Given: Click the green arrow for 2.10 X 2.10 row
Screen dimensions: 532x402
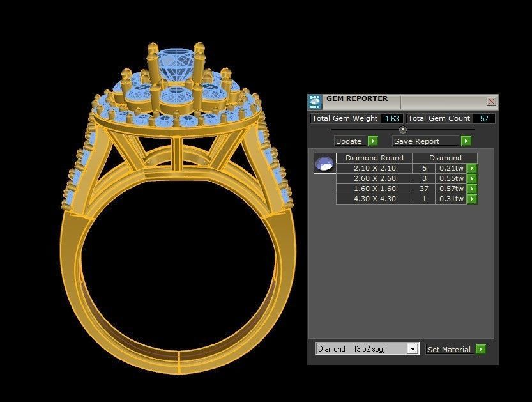Looking at the screenshot, I should pos(471,167).
